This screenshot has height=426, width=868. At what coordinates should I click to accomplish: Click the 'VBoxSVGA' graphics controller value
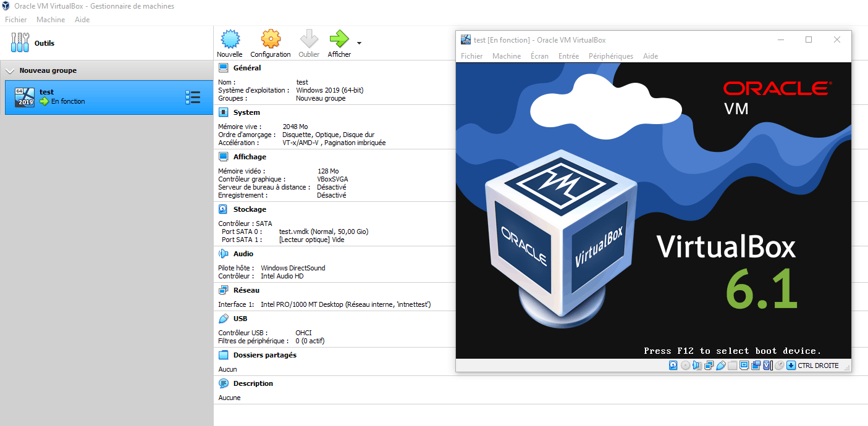[x=332, y=179]
